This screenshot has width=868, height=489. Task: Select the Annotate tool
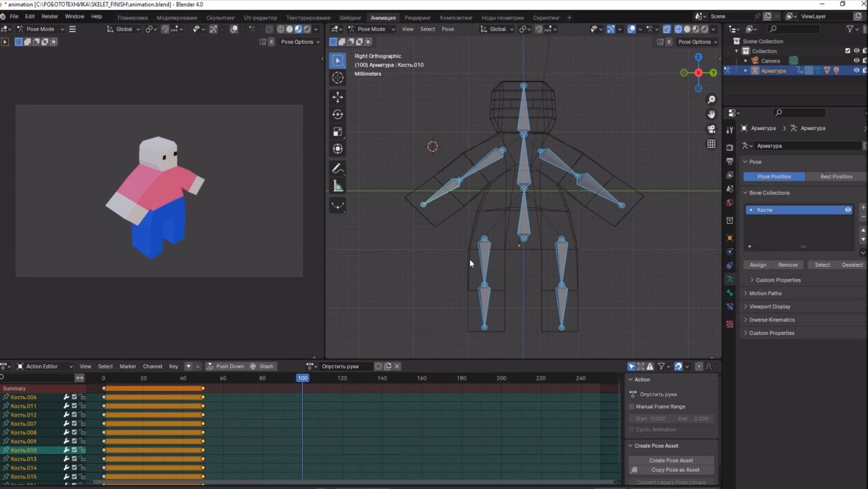click(337, 168)
